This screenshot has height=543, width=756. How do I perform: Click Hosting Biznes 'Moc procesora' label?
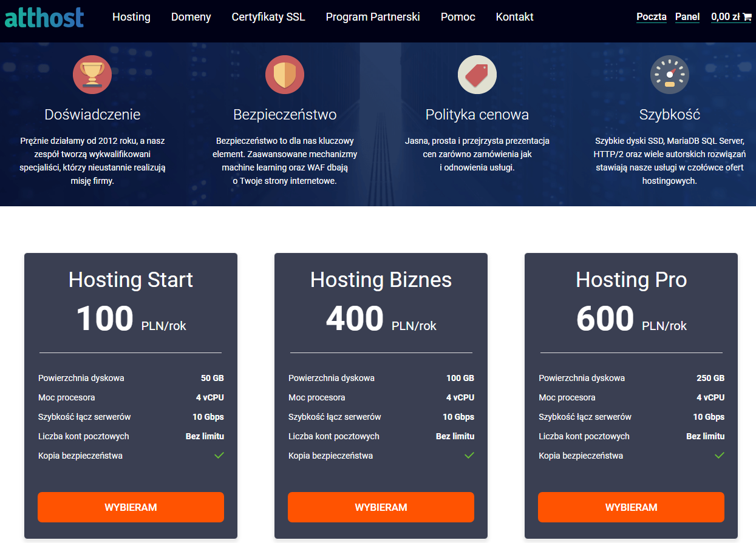[317, 397]
